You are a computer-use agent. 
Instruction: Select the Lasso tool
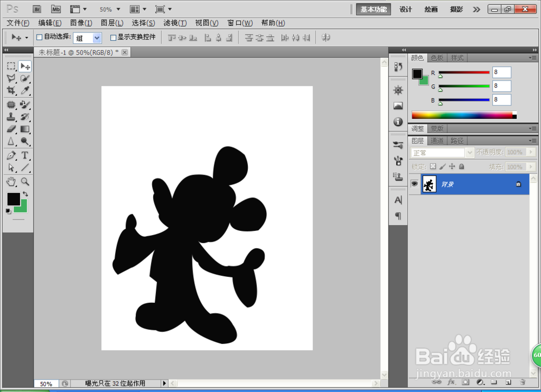(11, 78)
